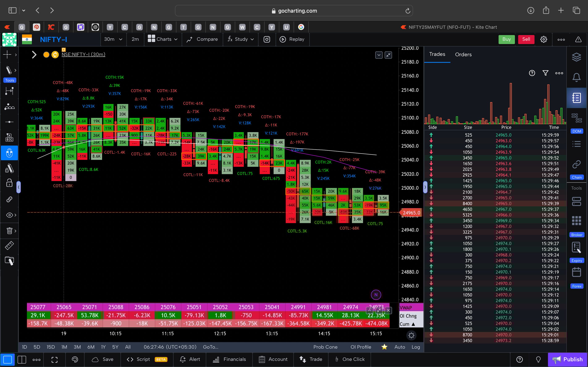
Task: Click the orange dot in the chart legend
Action: (x=46, y=55)
